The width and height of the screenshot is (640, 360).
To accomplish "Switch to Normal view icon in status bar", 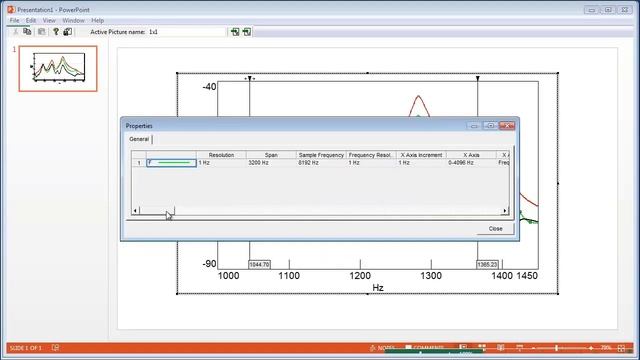I will click(463, 348).
